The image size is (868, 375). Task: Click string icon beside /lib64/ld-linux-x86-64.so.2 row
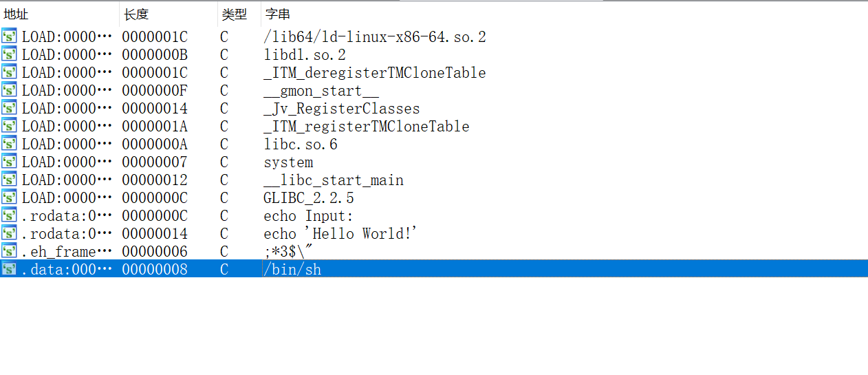pyautogui.click(x=10, y=36)
